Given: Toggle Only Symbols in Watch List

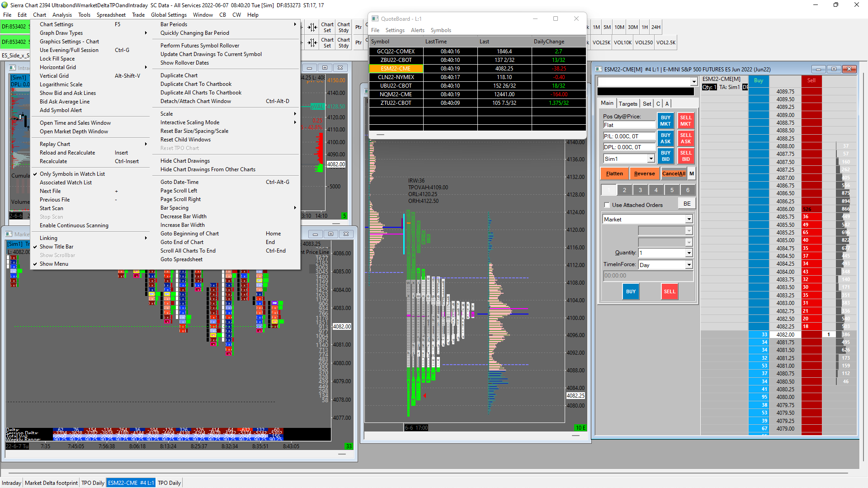Looking at the screenshot, I should click(72, 174).
